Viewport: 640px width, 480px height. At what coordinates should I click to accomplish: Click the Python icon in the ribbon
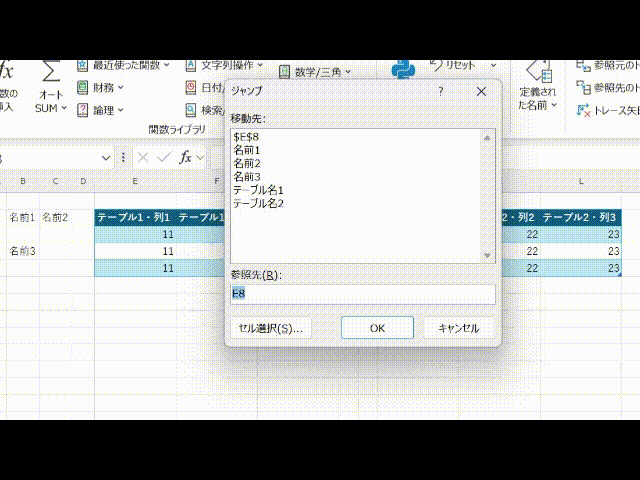403,68
